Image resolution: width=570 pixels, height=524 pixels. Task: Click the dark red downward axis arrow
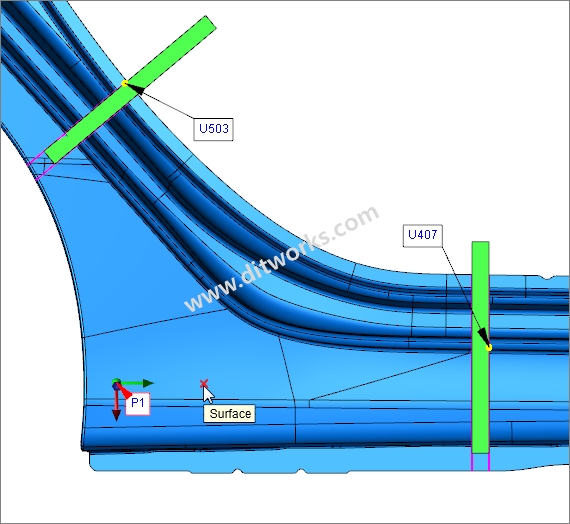pyautogui.click(x=116, y=405)
